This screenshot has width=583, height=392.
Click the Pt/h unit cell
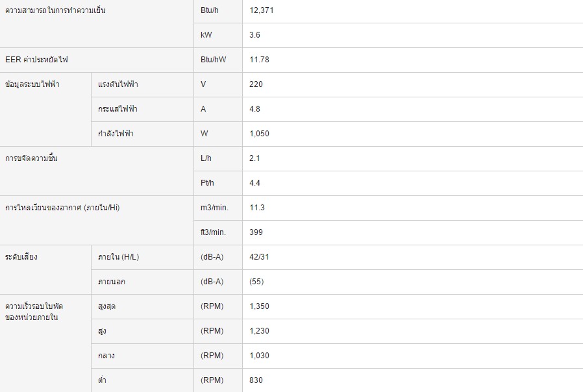(218, 183)
